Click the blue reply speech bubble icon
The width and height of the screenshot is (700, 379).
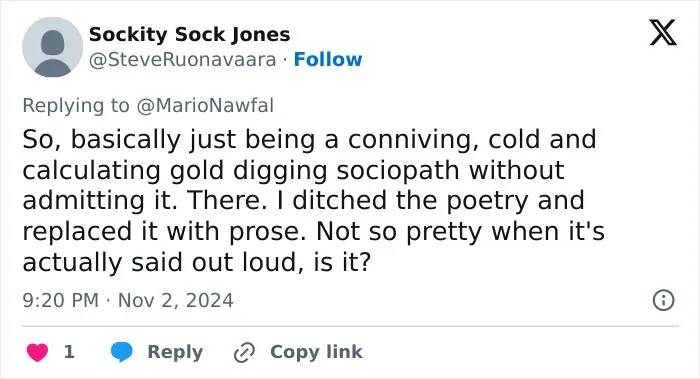pyautogui.click(x=121, y=352)
